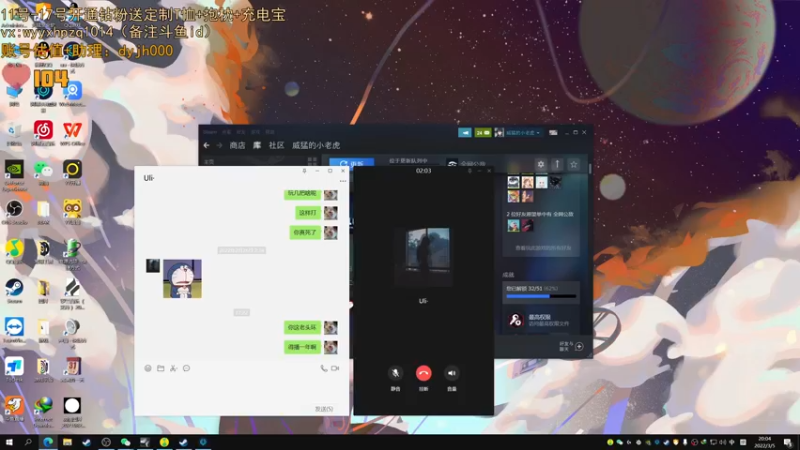Image resolution: width=800 pixels, height=450 pixels.
Task: Open the taskbar search
Action: point(28,442)
